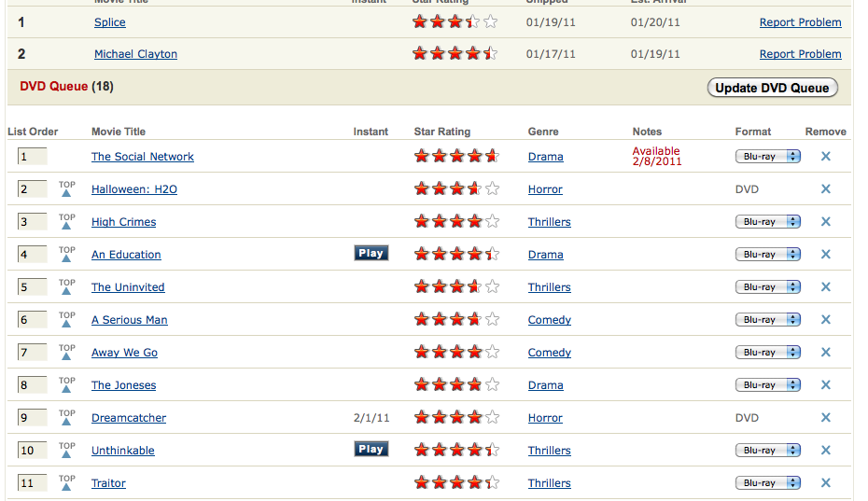
Task: Move High Crimes to top of queue
Action: [67, 221]
